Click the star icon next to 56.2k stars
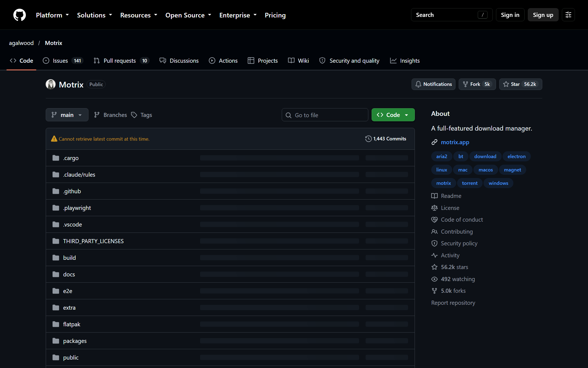 pos(434,267)
